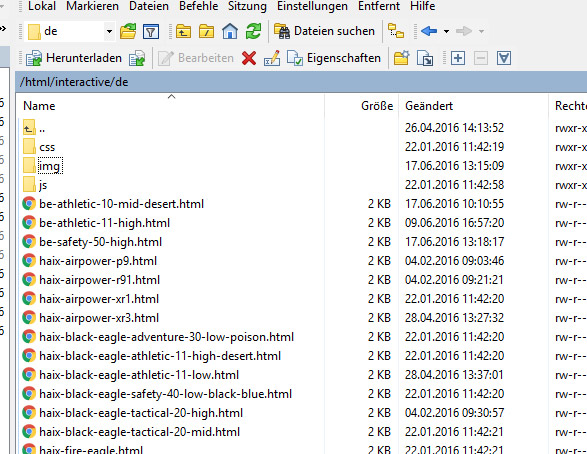
Task: Click the new file link icon
Action: (425, 58)
